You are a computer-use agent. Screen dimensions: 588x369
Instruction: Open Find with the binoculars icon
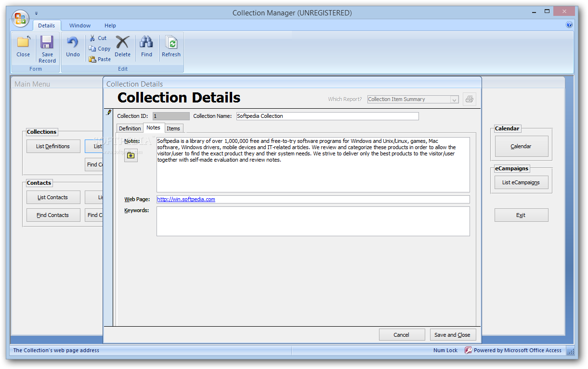[x=146, y=47]
